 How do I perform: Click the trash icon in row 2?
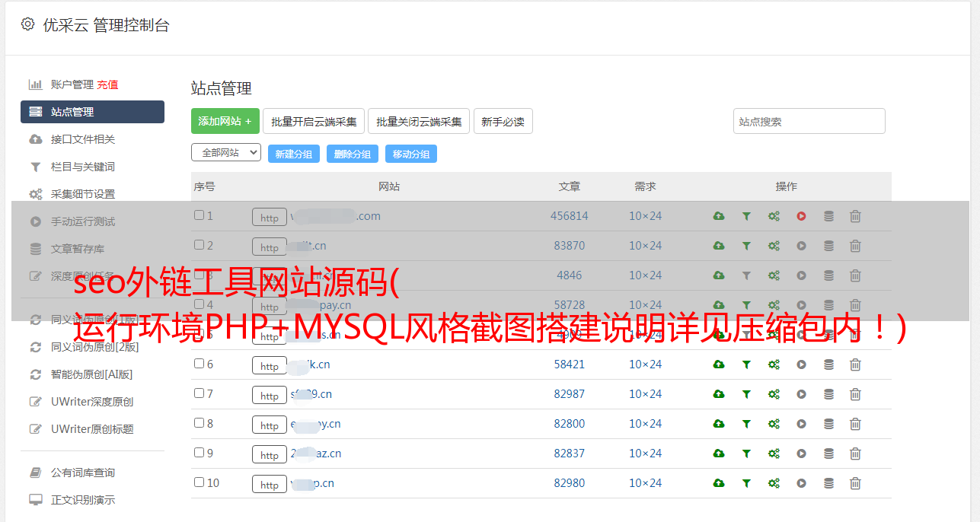coord(855,246)
